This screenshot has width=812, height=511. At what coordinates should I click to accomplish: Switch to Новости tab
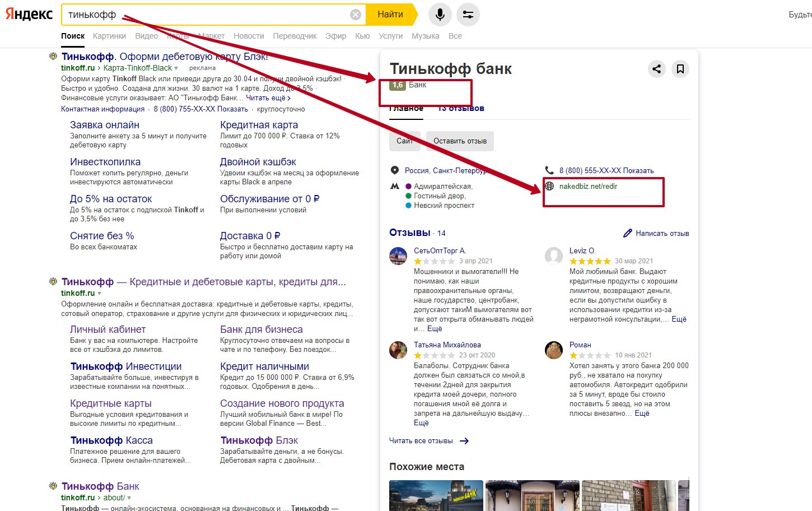click(249, 36)
